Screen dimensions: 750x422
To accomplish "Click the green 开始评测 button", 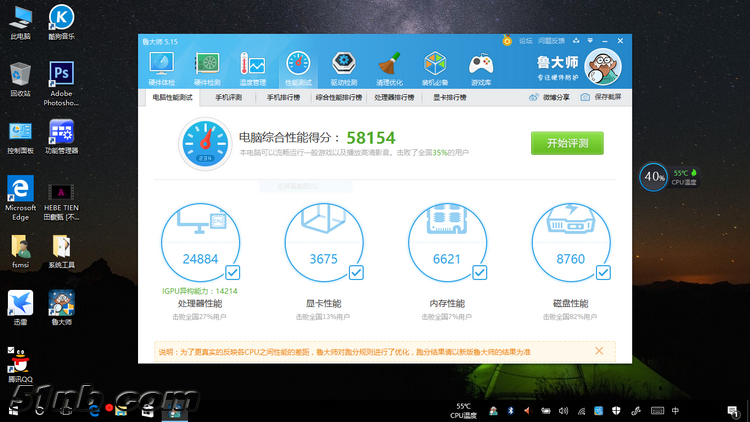I will tap(567, 143).
